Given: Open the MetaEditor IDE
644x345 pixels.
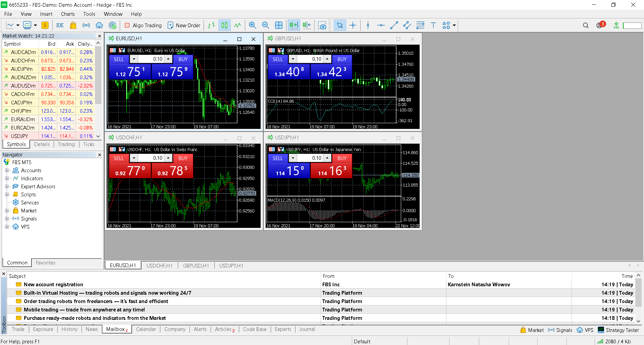Looking at the screenshot, I should (60, 25).
